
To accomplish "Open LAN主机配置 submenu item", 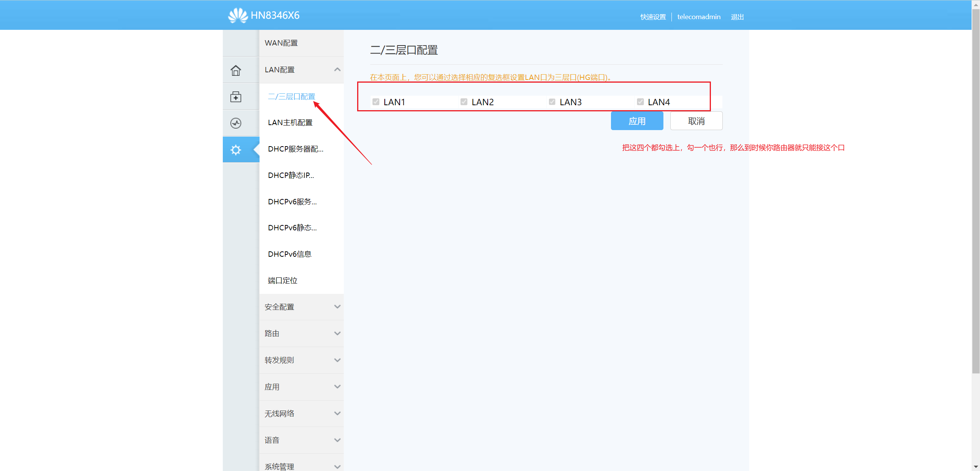I will [x=290, y=122].
